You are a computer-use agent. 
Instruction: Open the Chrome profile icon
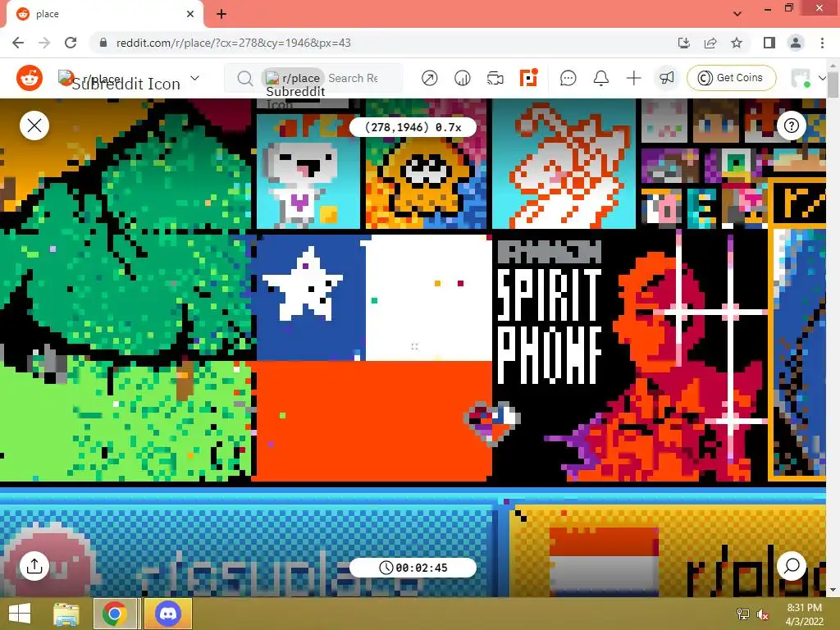click(796, 43)
